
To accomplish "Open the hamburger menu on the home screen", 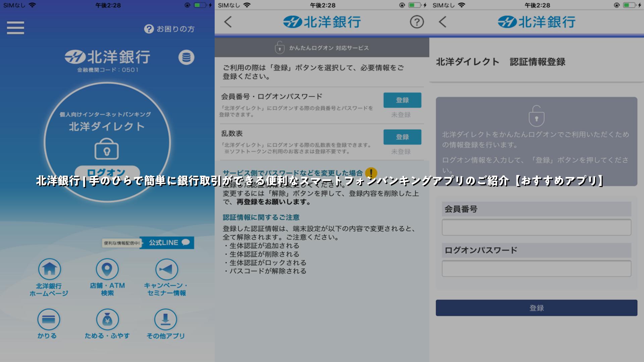I will [x=15, y=28].
